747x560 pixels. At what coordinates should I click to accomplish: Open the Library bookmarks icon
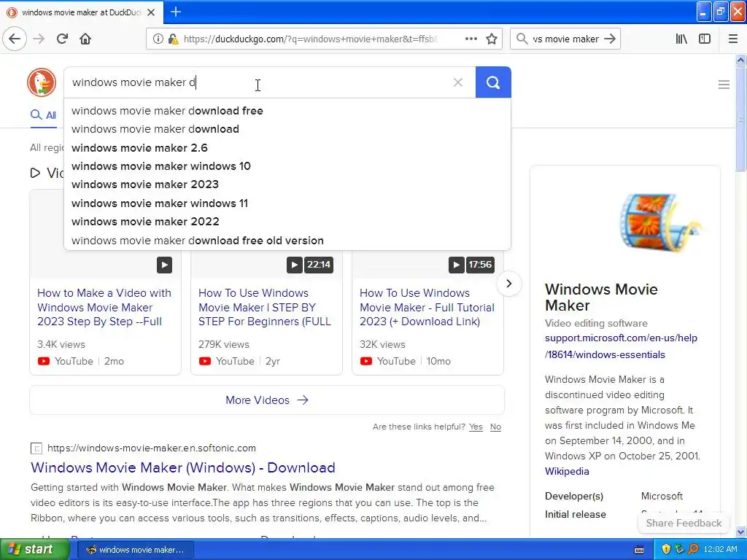pyautogui.click(x=681, y=39)
